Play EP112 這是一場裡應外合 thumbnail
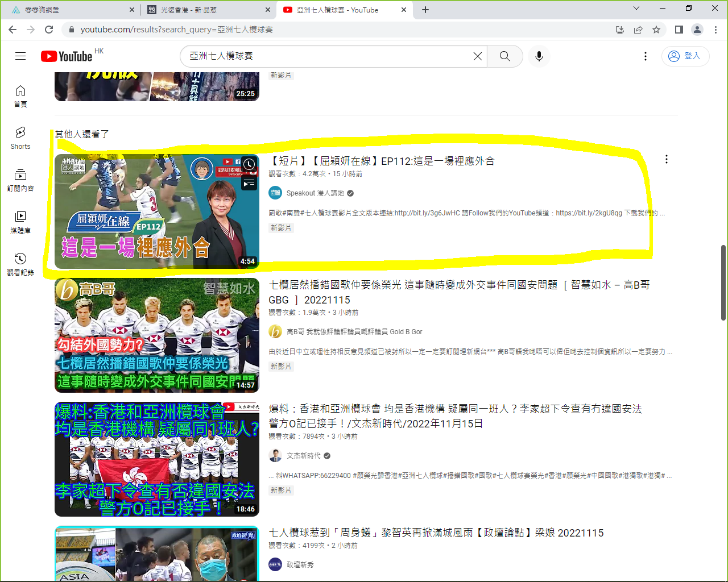The width and height of the screenshot is (728, 582). coord(157,211)
